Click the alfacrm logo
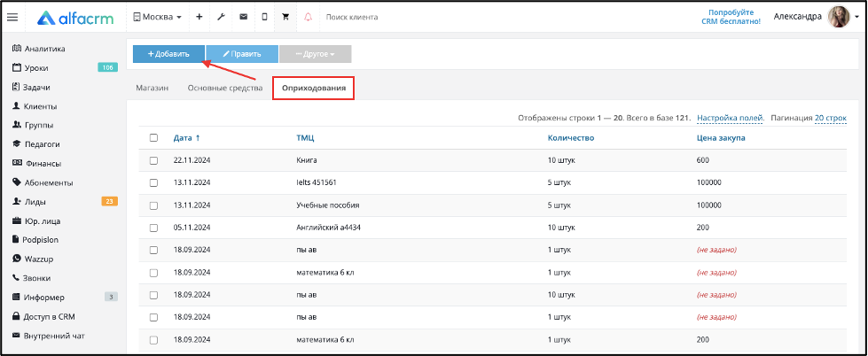 pyautogui.click(x=75, y=18)
